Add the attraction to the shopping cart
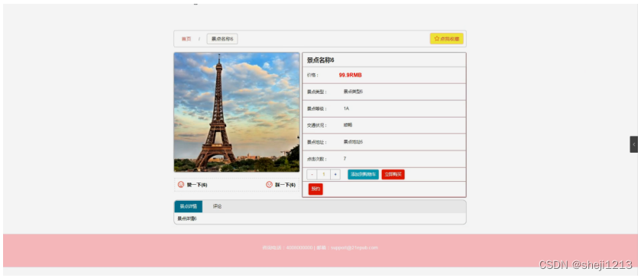 coord(363,175)
